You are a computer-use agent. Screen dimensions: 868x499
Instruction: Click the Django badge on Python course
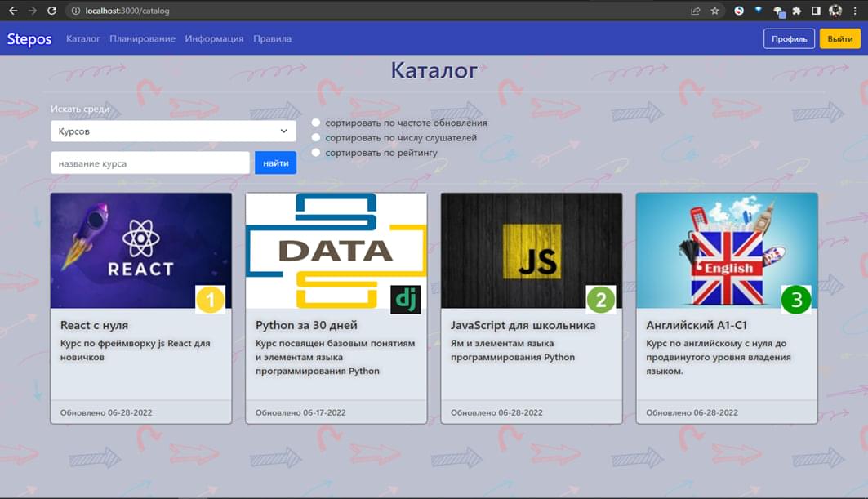pos(405,300)
